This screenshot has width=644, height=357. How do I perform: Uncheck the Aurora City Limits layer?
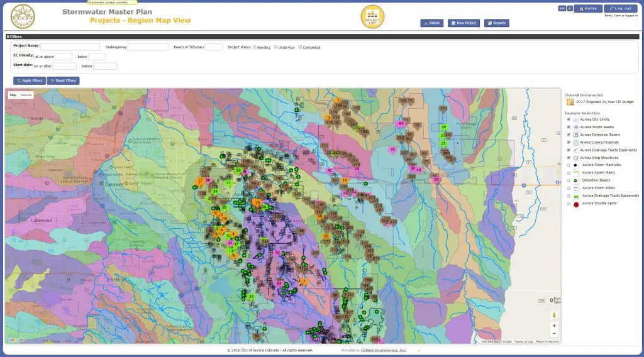tap(569, 119)
